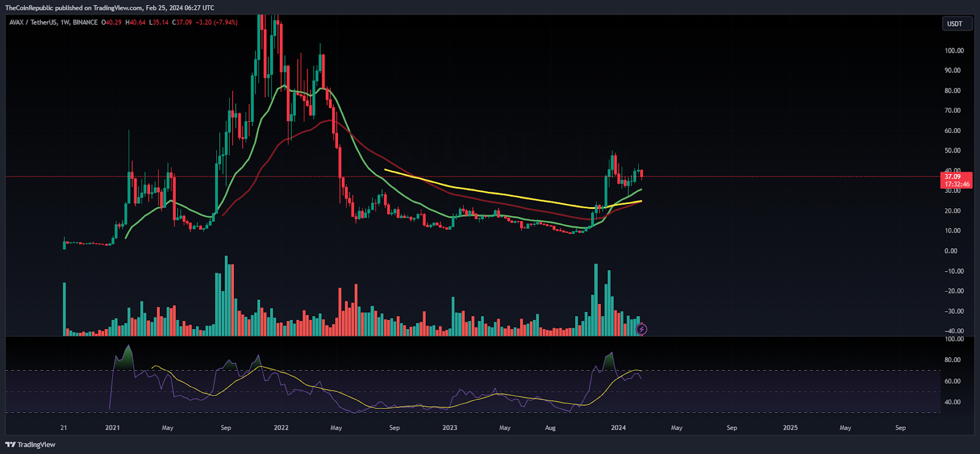Click the 2022 time axis label

281,428
